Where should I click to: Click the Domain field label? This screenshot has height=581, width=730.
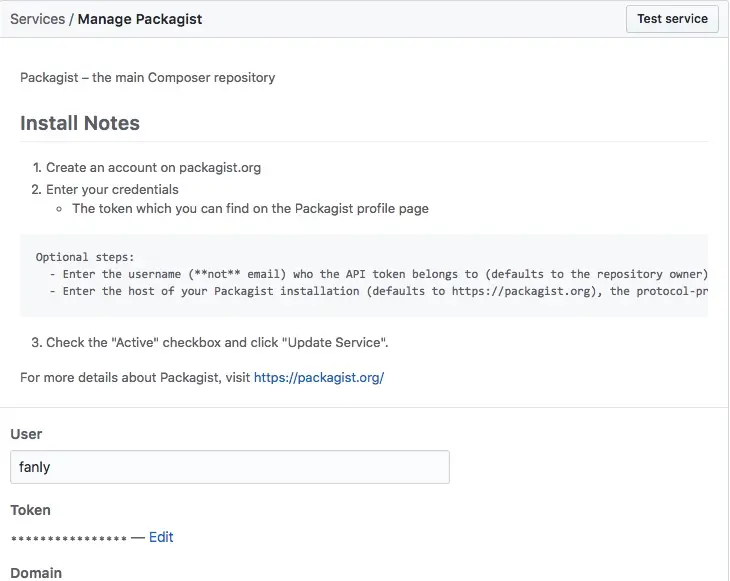[36, 573]
